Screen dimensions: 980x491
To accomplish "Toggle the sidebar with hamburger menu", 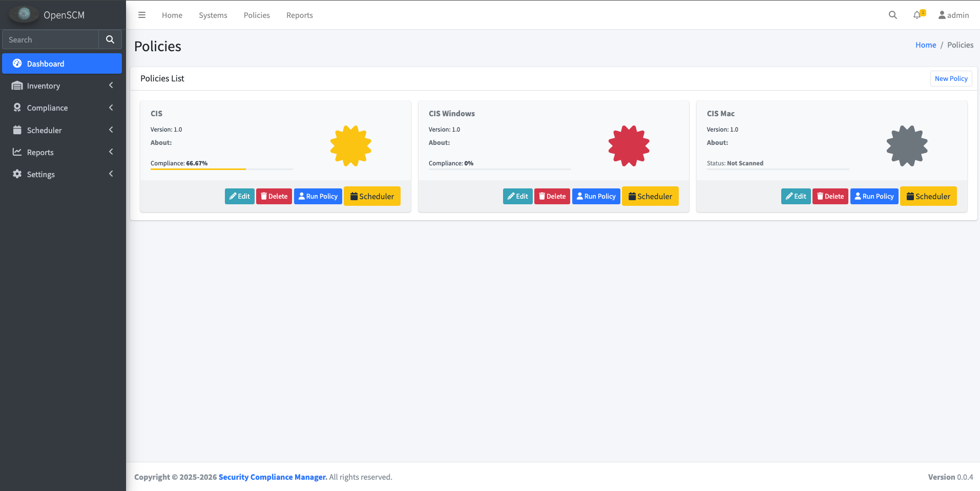I will [x=142, y=15].
